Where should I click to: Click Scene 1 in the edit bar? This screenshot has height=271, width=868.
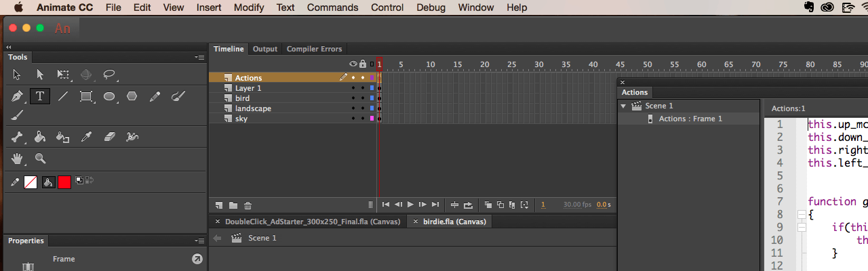(x=262, y=238)
